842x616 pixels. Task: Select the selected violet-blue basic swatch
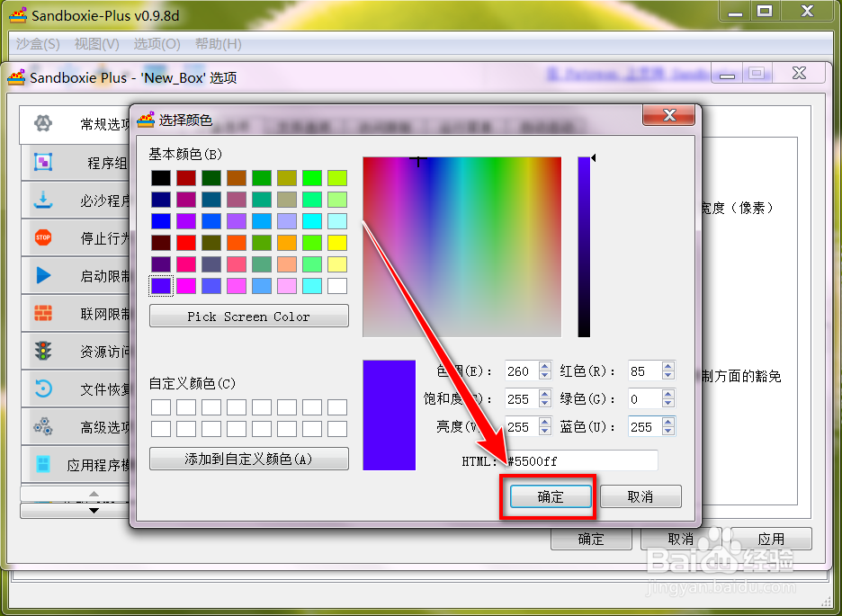160,286
